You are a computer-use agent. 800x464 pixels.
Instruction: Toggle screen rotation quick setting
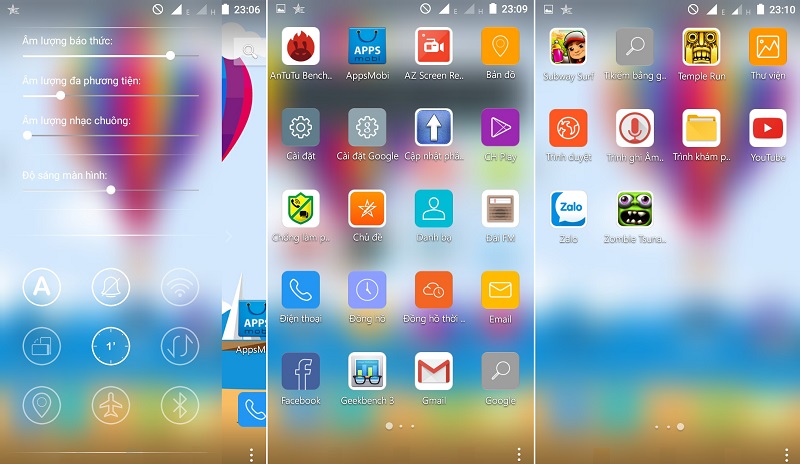pos(42,346)
